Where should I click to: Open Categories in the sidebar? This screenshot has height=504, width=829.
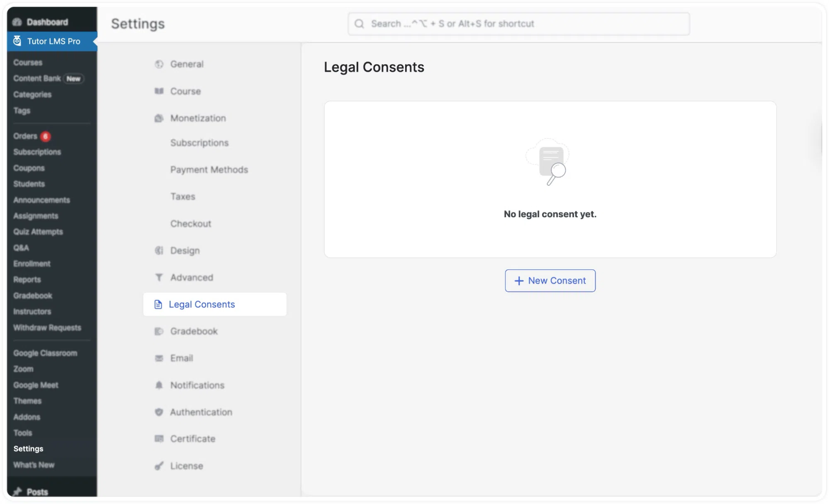point(32,94)
